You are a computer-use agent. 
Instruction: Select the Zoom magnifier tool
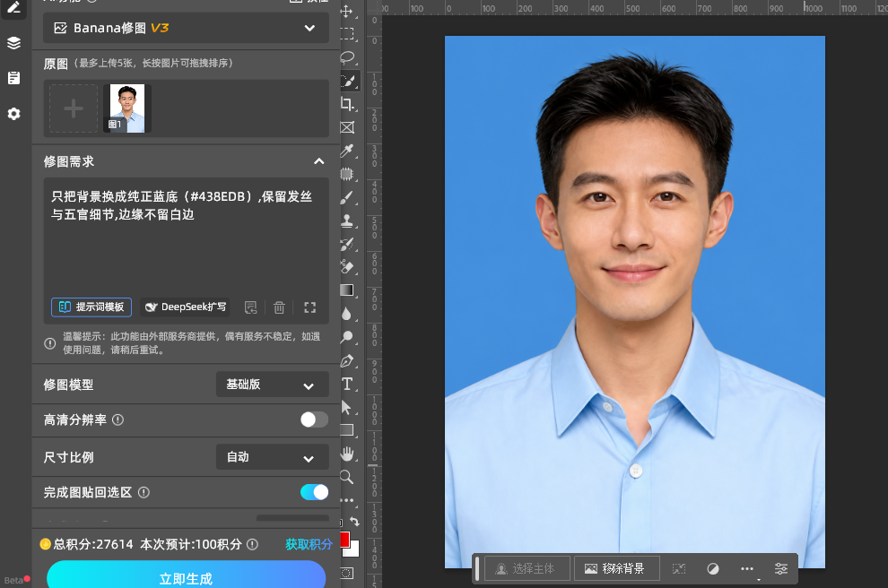pos(346,477)
